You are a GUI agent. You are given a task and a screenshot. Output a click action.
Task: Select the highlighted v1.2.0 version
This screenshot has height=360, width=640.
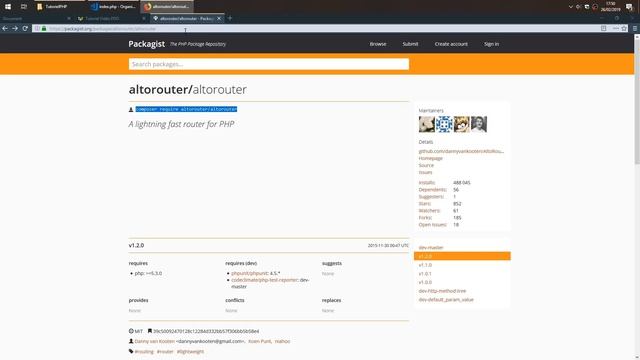pyautogui.click(x=462, y=256)
